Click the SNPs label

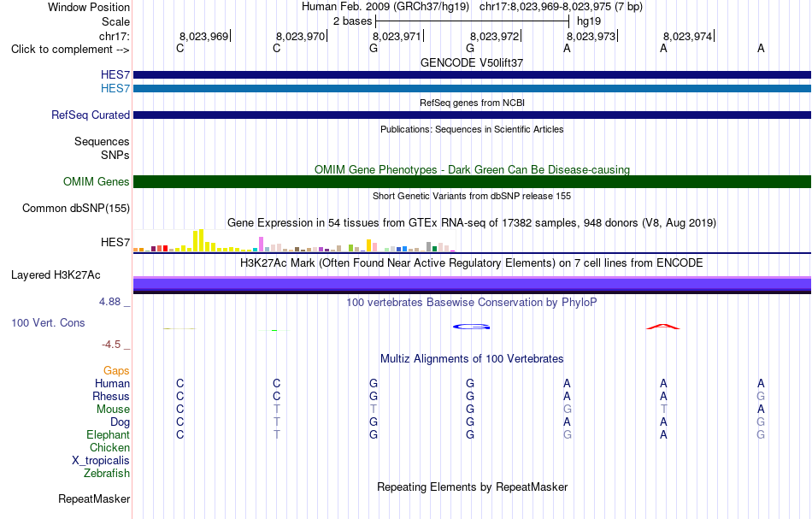click(x=115, y=155)
